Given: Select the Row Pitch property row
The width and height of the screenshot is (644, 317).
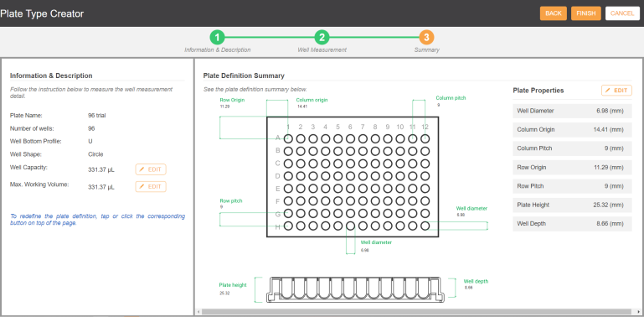Looking at the screenshot, I should (x=572, y=186).
